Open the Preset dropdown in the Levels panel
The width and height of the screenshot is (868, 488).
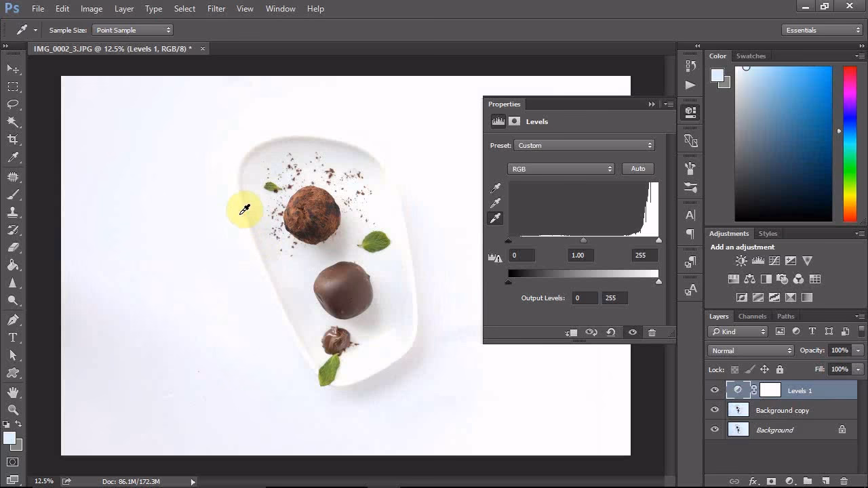click(x=583, y=145)
